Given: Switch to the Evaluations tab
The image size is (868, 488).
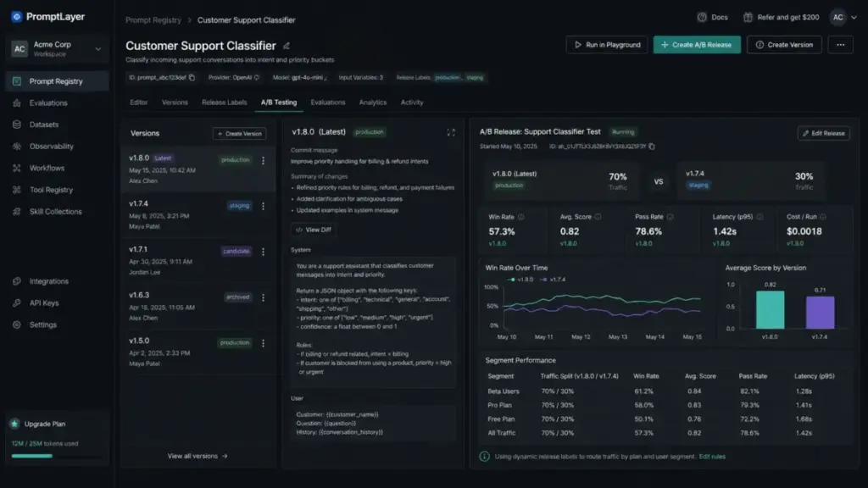Looking at the screenshot, I should click(328, 103).
